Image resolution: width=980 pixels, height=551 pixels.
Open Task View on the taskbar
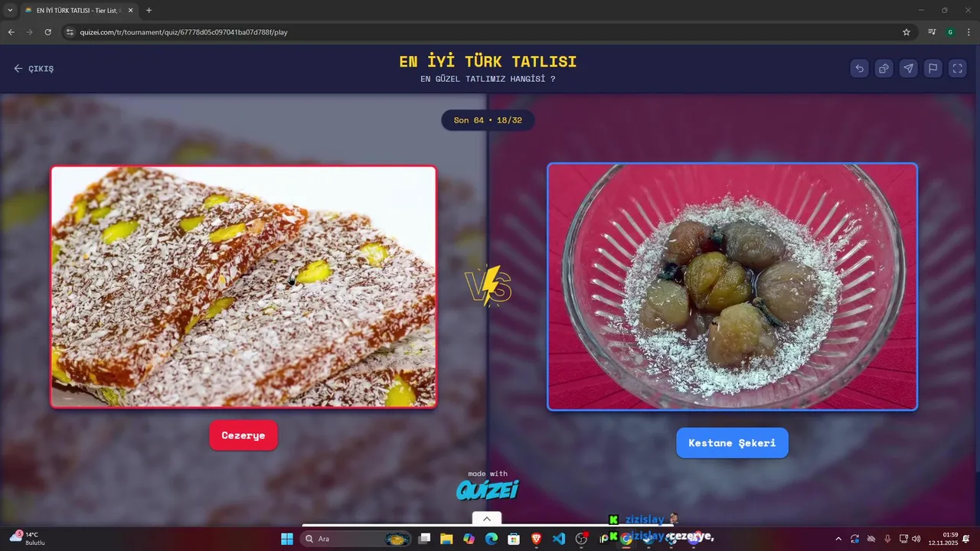point(424,539)
